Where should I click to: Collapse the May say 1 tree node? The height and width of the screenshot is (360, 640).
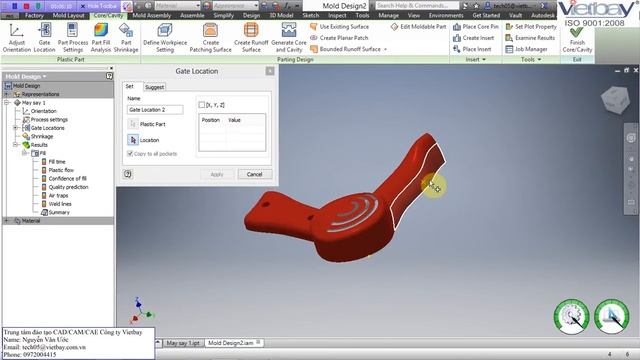(7, 103)
